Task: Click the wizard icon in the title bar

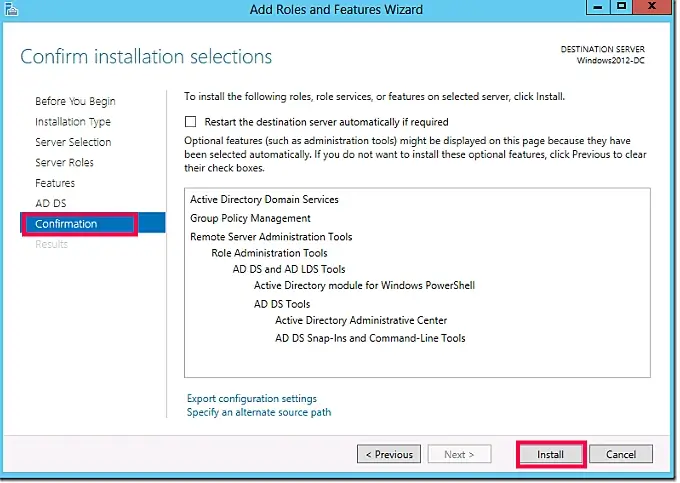Action: pos(11,8)
